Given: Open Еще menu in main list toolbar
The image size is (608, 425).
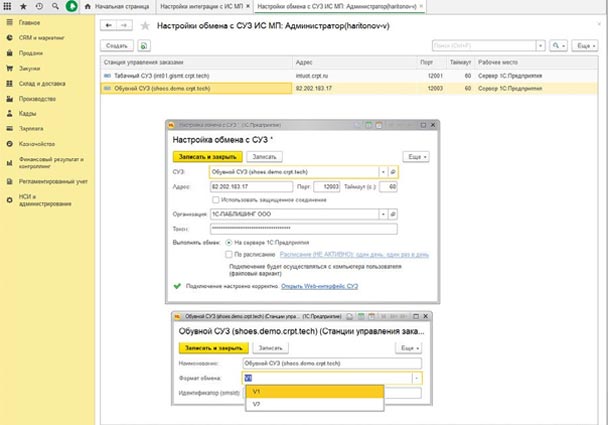Looking at the screenshot, I should pyautogui.click(x=585, y=46).
